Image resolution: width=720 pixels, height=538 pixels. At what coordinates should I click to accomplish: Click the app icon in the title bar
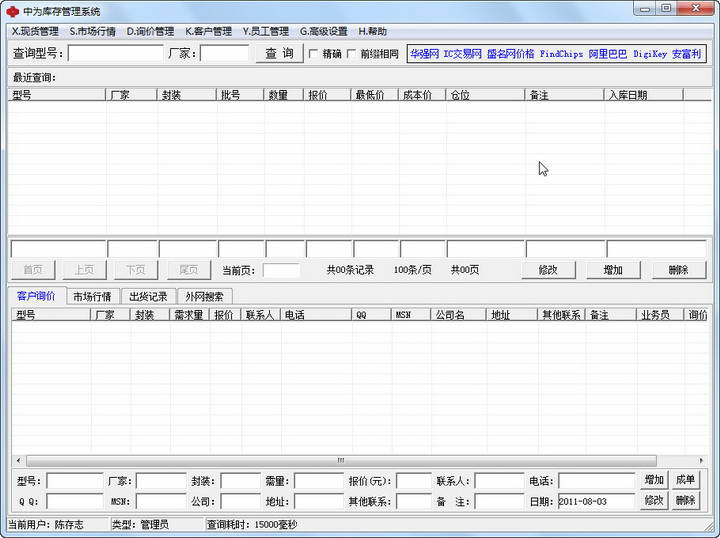point(12,11)
